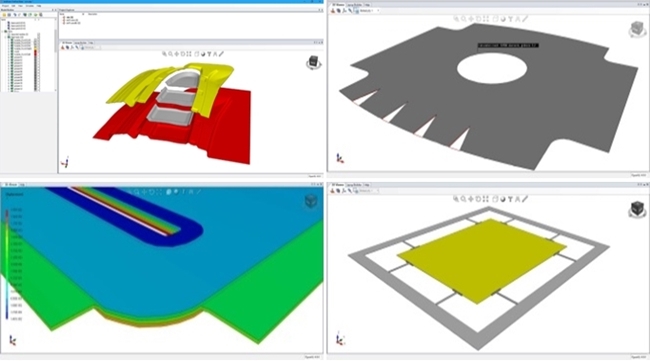The image size is (650, 361).
Task: Click the view cube in the gray flat pattern viewer
Action: 637,29
